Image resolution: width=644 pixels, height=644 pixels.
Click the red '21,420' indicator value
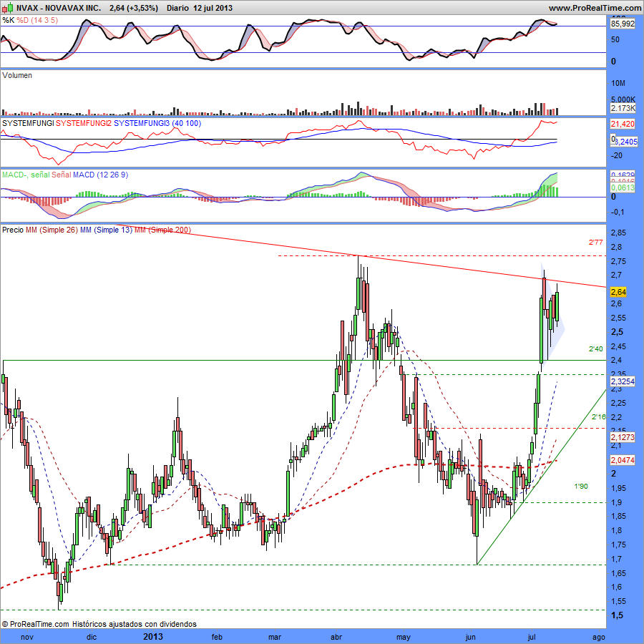[x=623, y=124]
